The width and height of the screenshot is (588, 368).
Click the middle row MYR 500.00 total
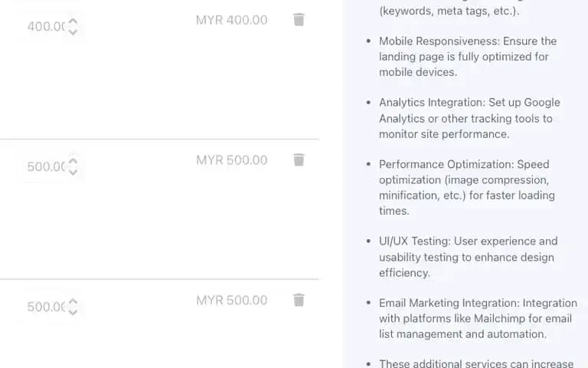[x=232, y=160]
